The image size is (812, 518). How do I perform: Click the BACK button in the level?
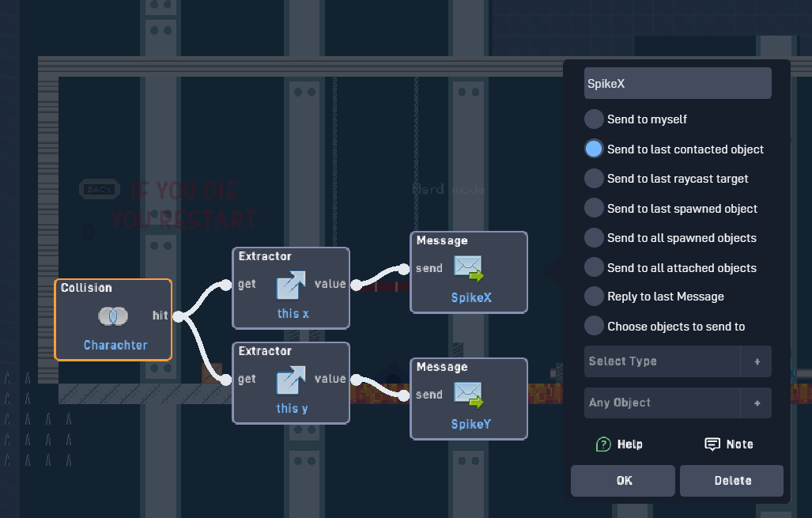pos(100,189)
